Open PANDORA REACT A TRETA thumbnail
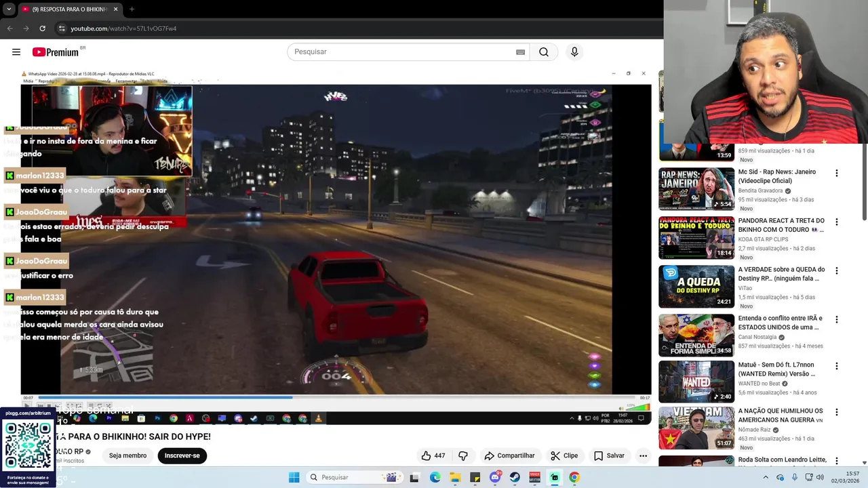This screenshot has width=868, height=488. click(696, 238)
